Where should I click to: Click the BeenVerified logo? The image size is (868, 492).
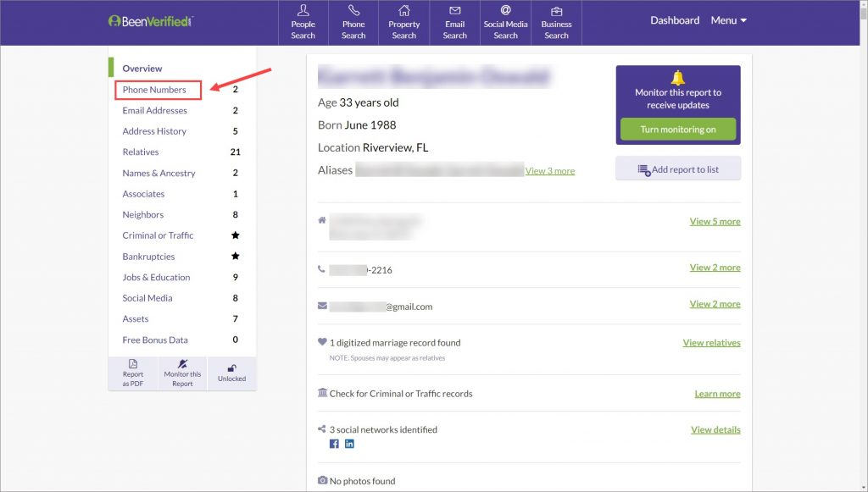tap(151, 21)
